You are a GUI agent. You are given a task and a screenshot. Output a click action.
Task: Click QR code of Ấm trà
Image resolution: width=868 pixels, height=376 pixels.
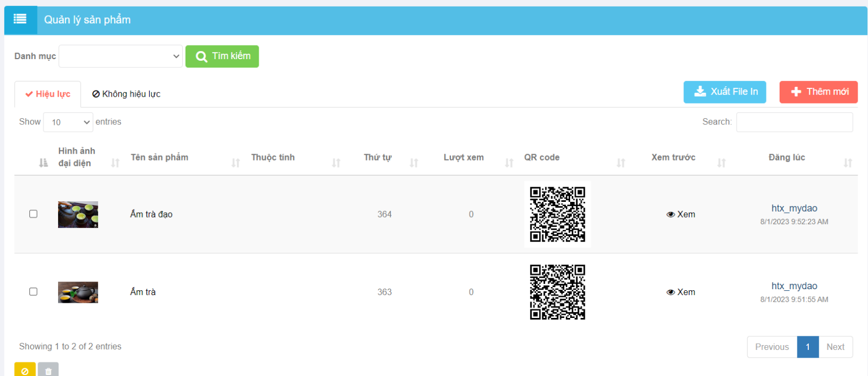tap(558, 292)
